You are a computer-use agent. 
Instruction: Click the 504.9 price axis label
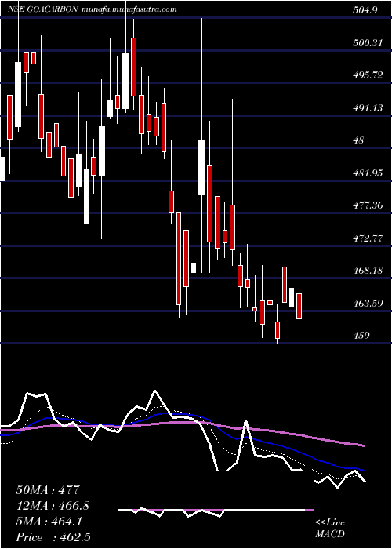[x=365, y=10]
